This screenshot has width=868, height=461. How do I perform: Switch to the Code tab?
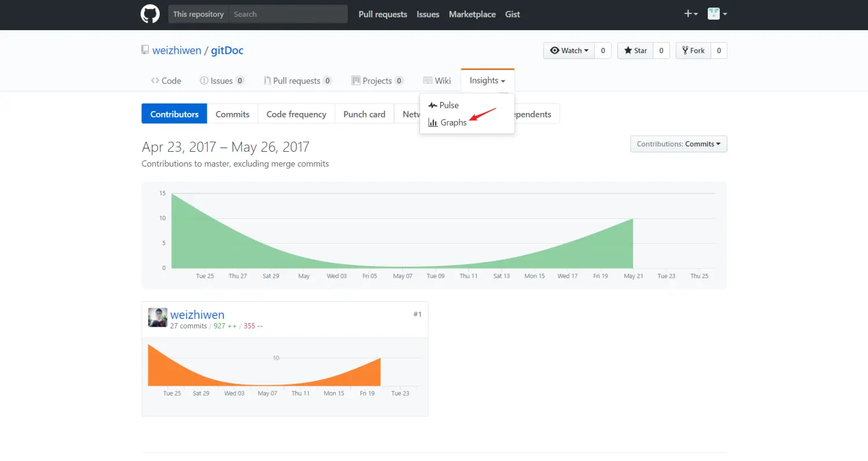coord(166,81)
